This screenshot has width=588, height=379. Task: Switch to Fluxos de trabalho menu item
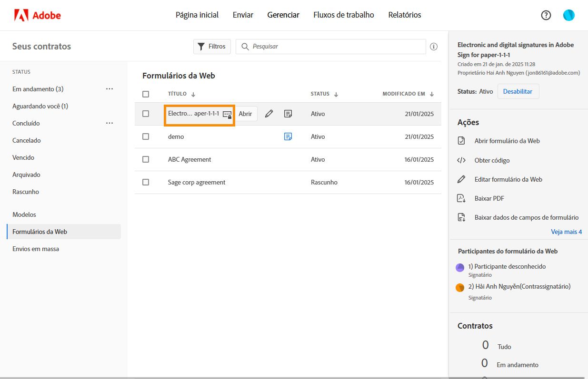pos(343,15)
